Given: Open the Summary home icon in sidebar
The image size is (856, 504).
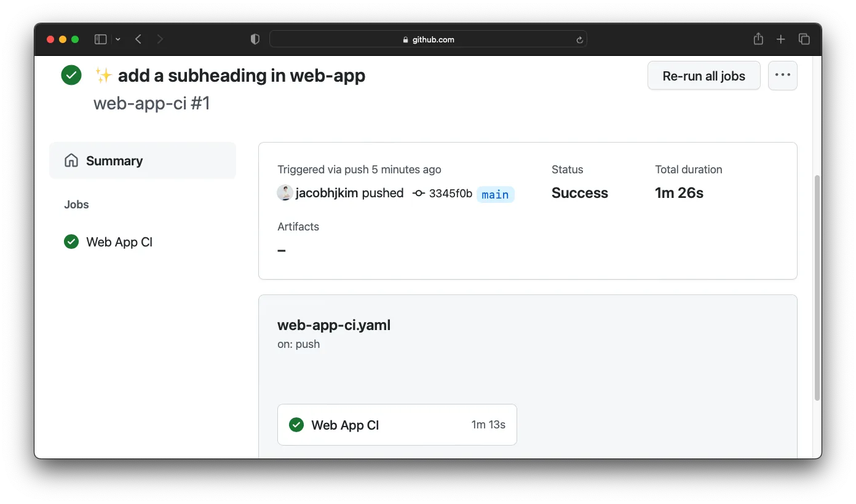Looking at the screenshot, I should point(71,160).
